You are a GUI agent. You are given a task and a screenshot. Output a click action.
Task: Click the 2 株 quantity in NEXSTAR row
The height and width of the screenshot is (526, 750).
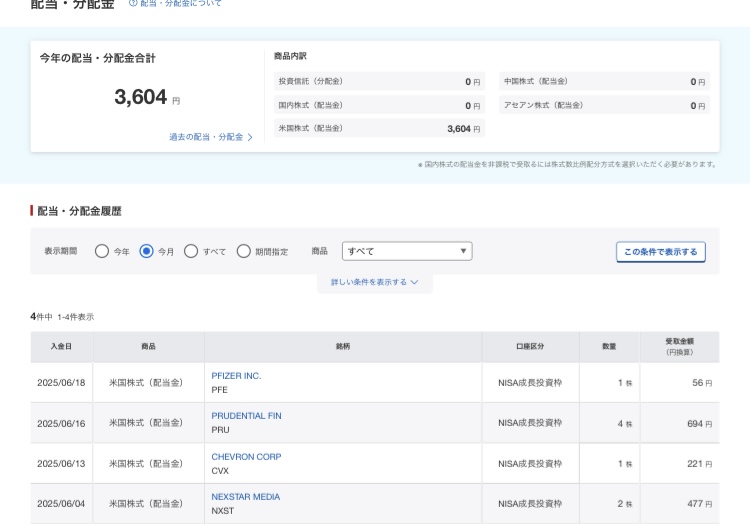(625, 504)
